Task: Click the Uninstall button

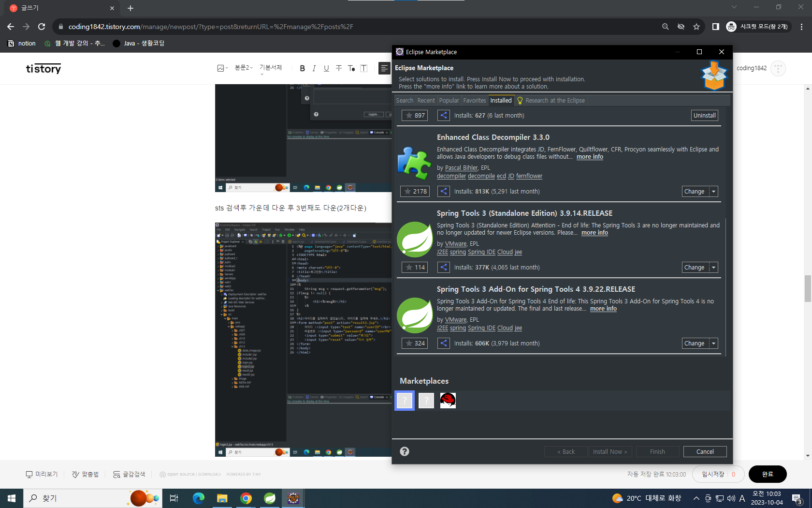Action: click(x=705, y=116)
